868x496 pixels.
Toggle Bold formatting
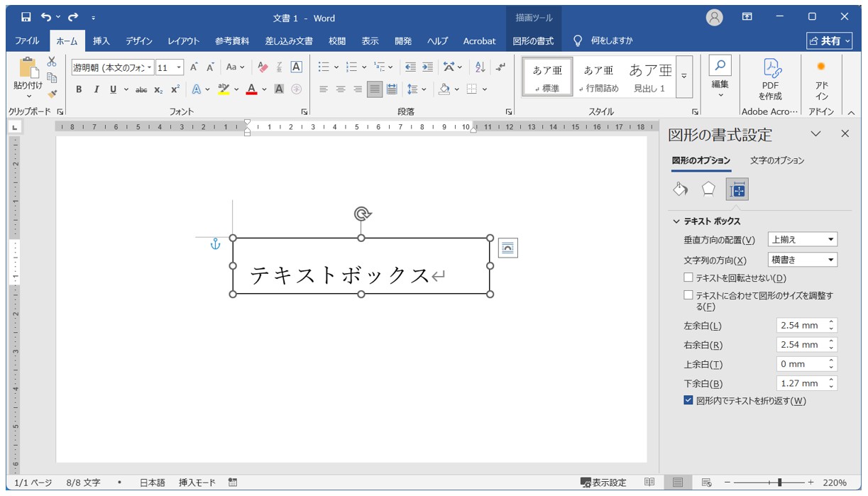pos(79,89)
